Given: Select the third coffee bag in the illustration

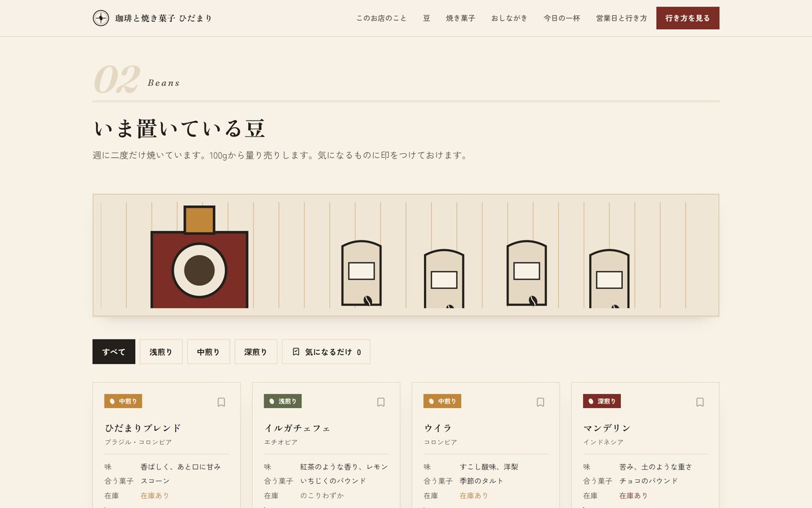Looking at the screenshot, I should 526,273.
